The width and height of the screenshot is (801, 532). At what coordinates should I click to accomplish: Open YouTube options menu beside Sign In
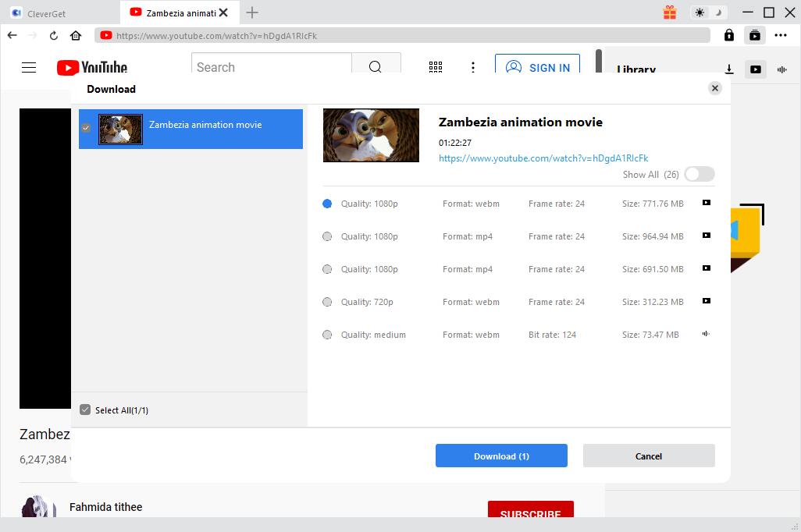click(473, 67)
